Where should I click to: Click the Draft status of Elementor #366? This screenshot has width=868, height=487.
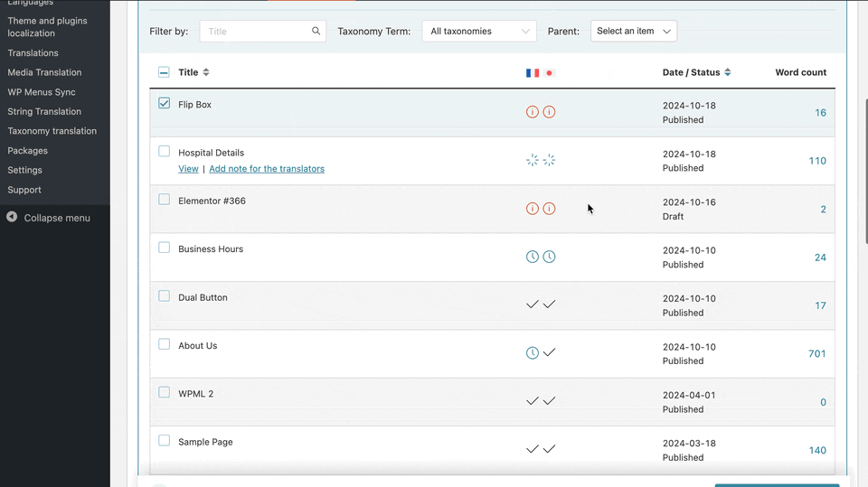point(673,216)
